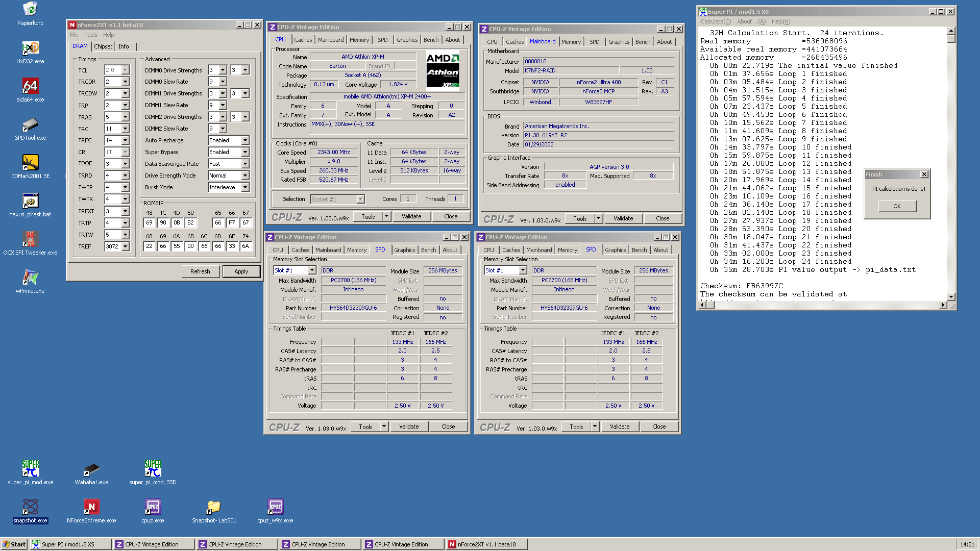Image resolution: width=980 pixels, height=551 pixels.
Task: Open DIMM0 Slew Rate dropdown
Action: (223, 82)
